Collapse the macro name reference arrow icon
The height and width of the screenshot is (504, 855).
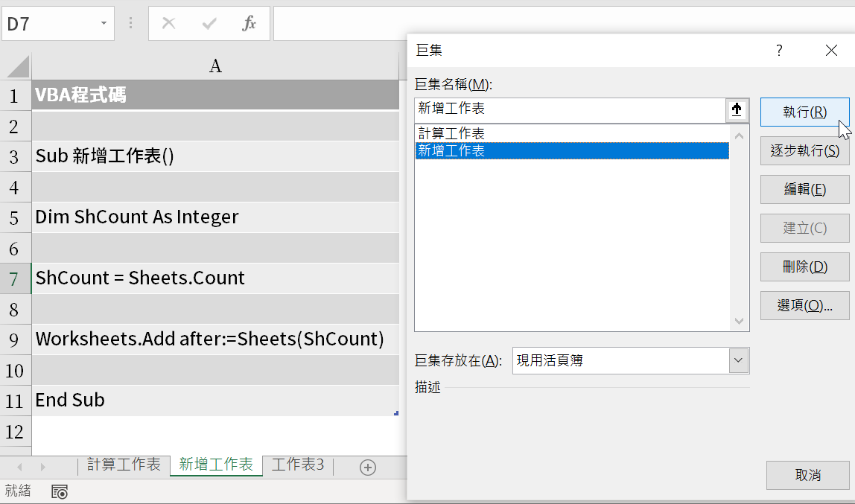point(737,110)
